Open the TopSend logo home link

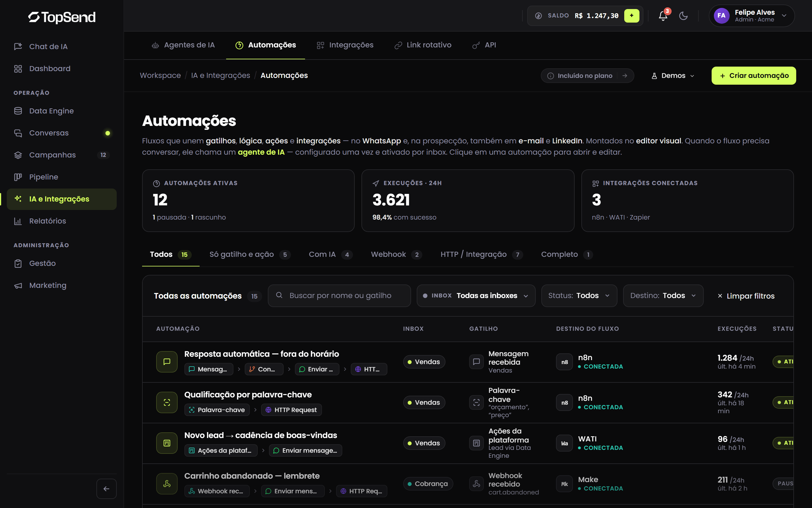click(x=62, y=17)
